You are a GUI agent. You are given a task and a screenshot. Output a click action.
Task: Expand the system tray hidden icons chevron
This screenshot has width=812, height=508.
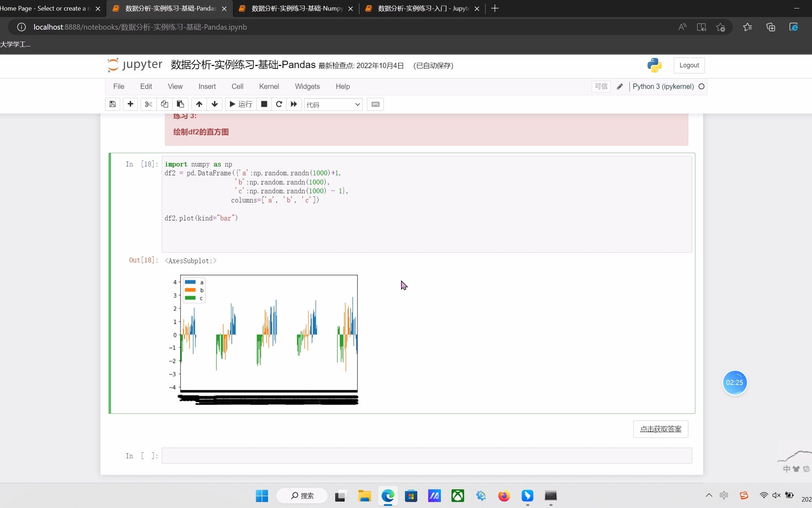click(709, 495)
